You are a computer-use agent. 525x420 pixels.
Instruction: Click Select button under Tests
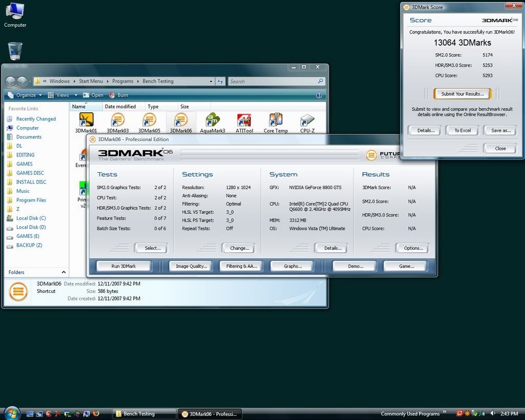pyautogui.click(x=152, y=248)
